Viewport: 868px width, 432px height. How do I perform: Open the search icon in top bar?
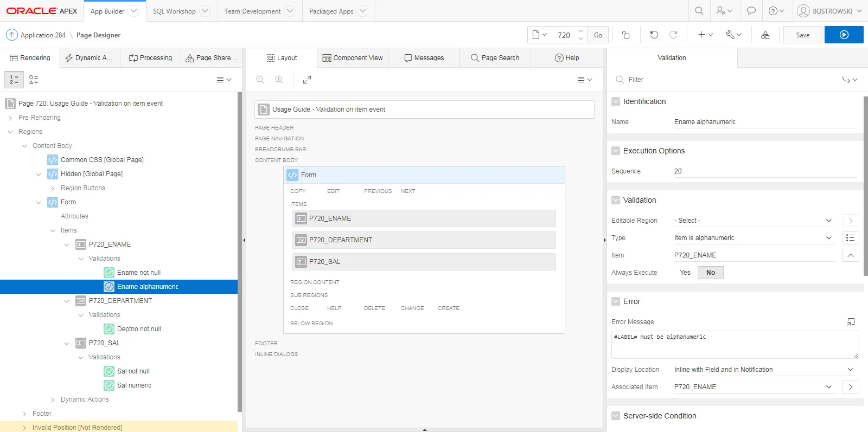[699, 11]
